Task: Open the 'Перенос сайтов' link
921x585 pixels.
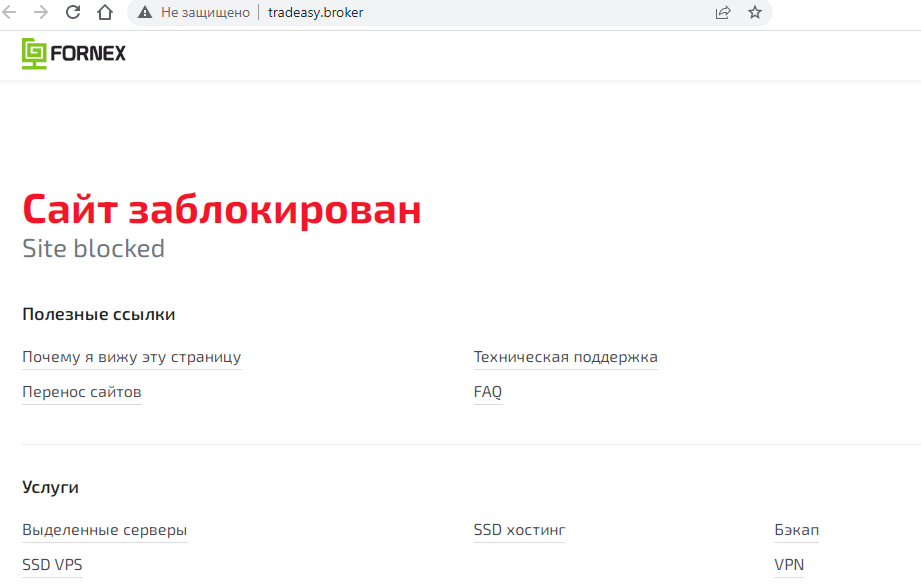Action: click(82, 392)
